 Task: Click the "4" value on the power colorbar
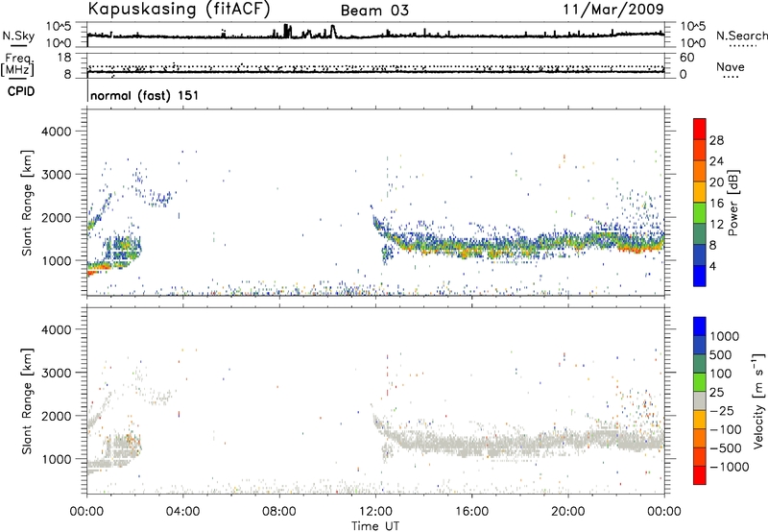(712, 267)
